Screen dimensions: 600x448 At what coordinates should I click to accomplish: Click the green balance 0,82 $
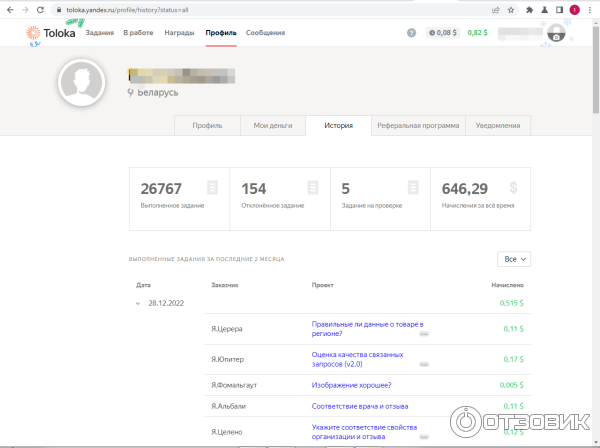coord(478,33)
